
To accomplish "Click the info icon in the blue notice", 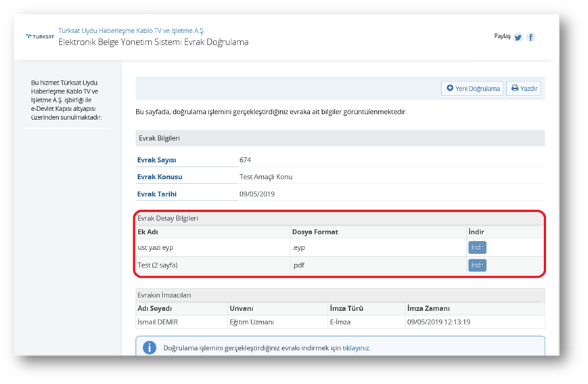I will pos(150,348).
